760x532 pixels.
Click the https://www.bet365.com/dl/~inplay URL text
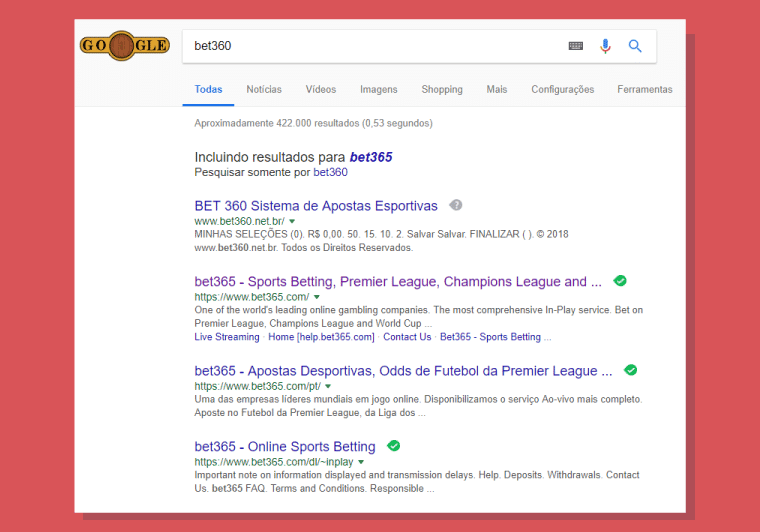point(274,462)
